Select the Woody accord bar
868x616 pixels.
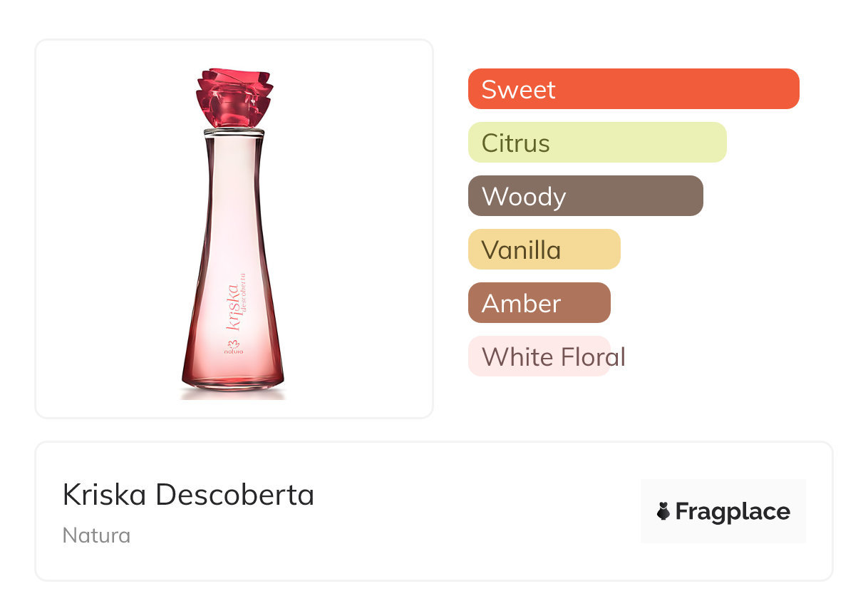(x=585, y=196)
